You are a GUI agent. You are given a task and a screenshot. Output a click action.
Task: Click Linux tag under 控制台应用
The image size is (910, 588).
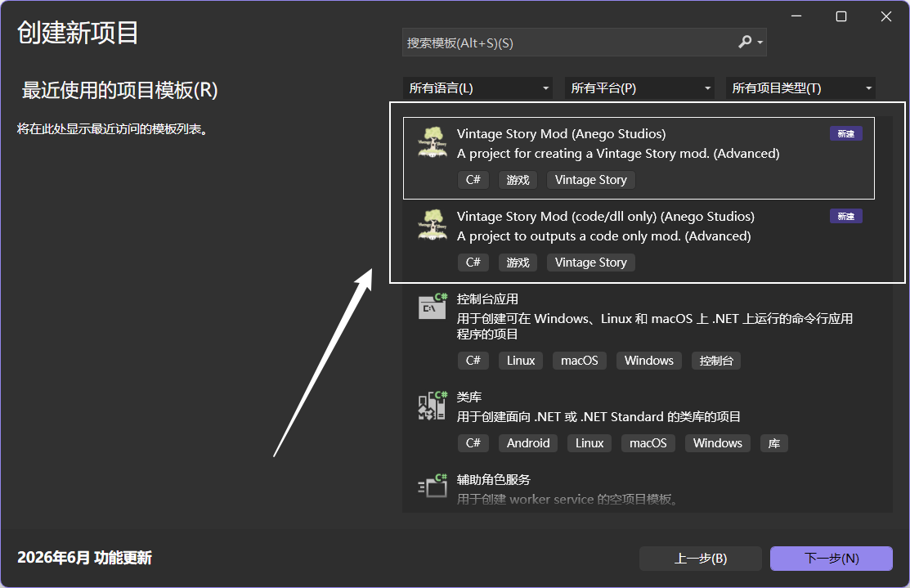[521, 361]
